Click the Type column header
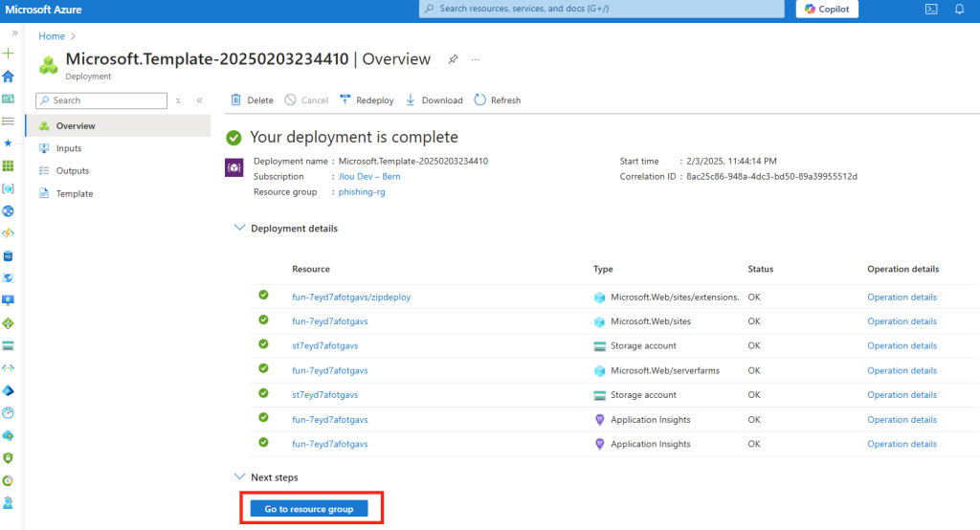The image size is (980, 530). (603, 270)
